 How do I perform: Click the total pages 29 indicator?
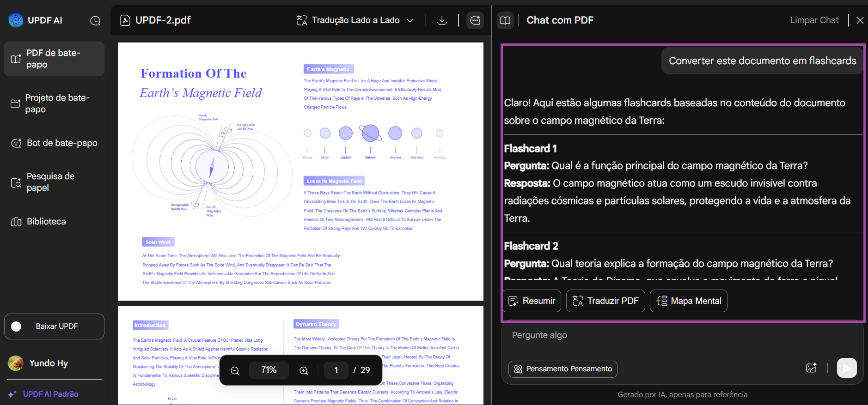(365, 370)
